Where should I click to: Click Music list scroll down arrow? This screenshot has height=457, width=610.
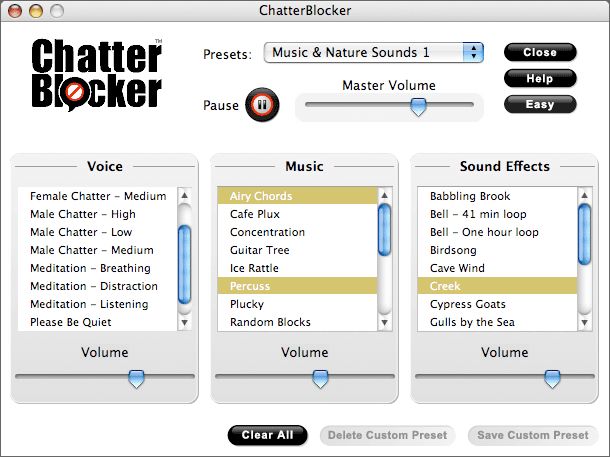(384, 322)
